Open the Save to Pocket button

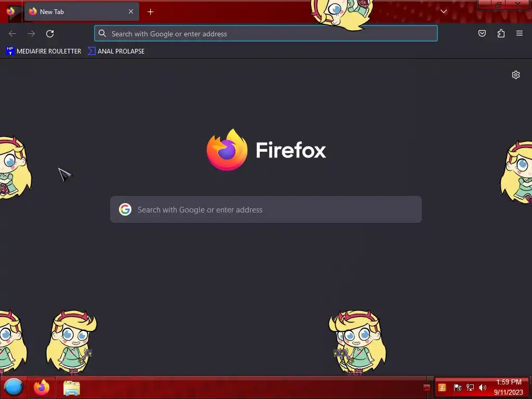click(482, 33)
